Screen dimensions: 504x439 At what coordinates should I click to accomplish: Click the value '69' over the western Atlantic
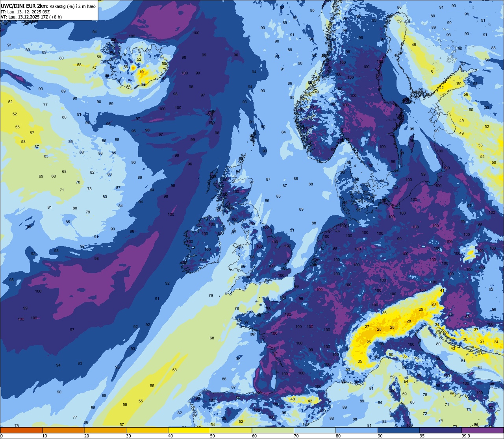coord(41,176)
